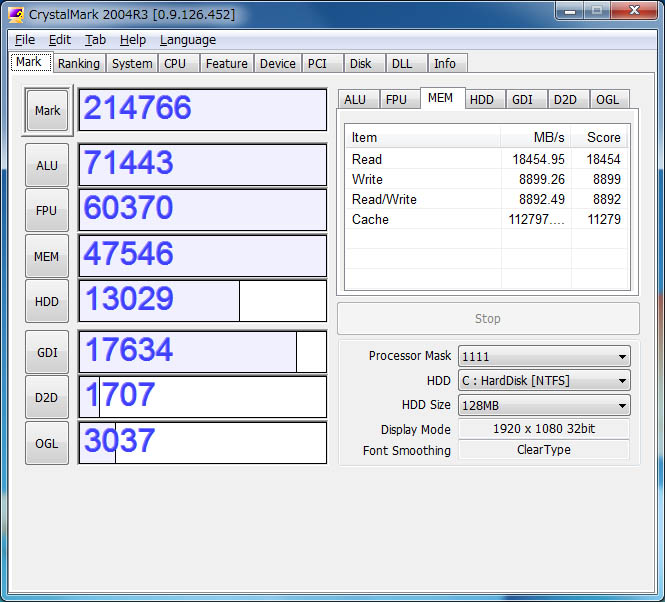Click the MB/s column header

pos(536,137)
